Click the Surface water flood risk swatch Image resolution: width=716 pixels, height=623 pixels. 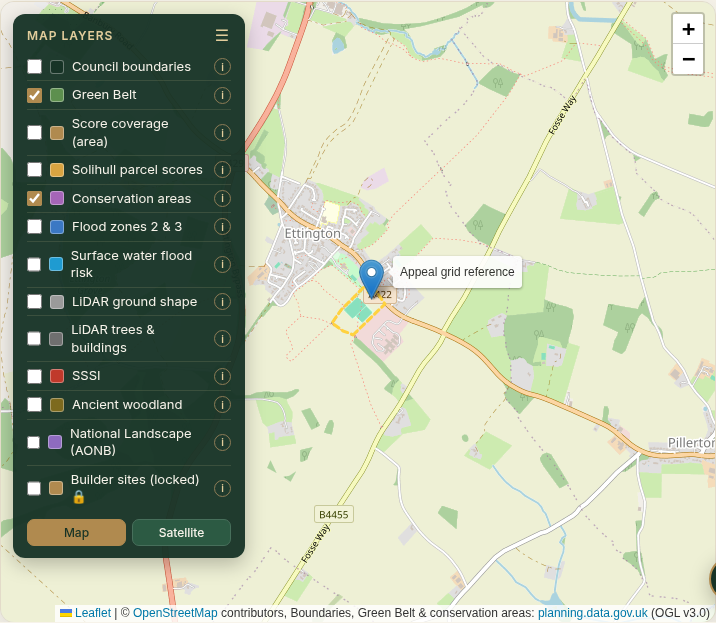pyautogui.click(x=56, y=264)
